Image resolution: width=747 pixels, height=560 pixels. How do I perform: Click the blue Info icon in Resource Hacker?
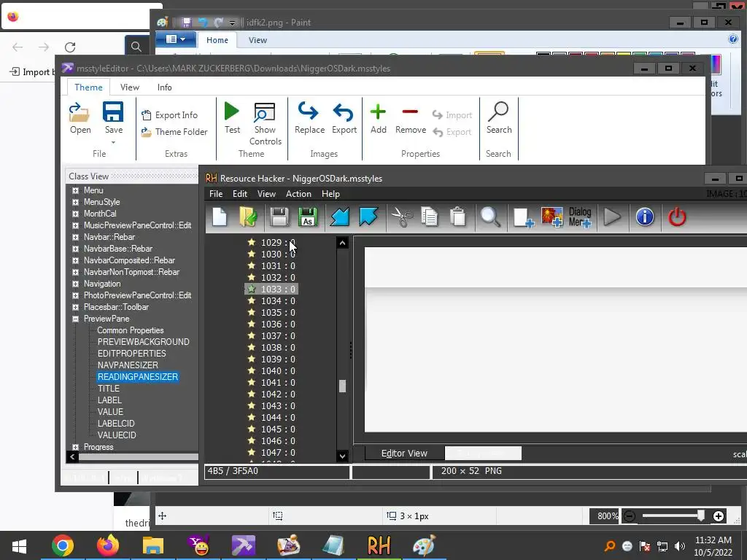(645, 217)
